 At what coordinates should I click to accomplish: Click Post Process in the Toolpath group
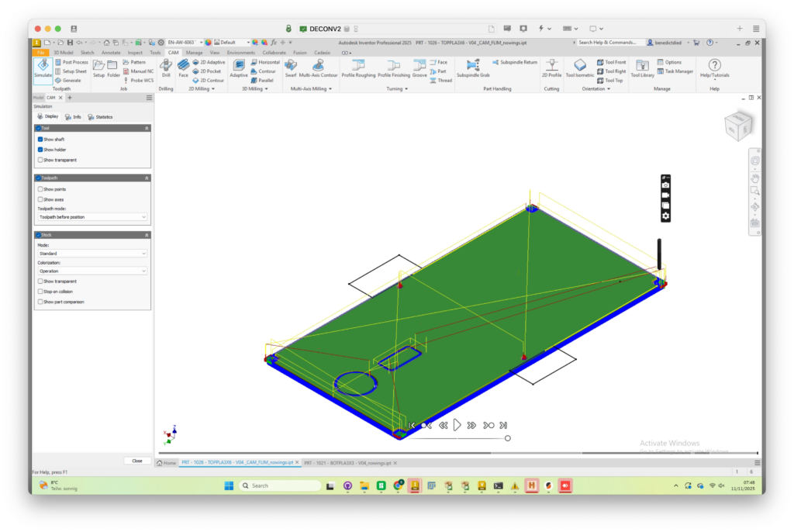click(x=74, y=62)
